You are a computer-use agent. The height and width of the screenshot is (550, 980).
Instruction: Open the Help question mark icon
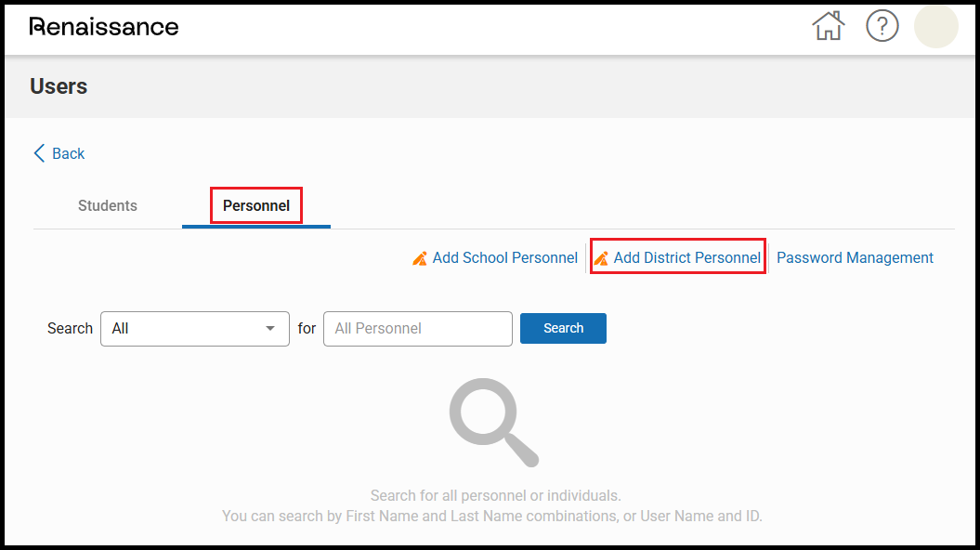[882, 26]
